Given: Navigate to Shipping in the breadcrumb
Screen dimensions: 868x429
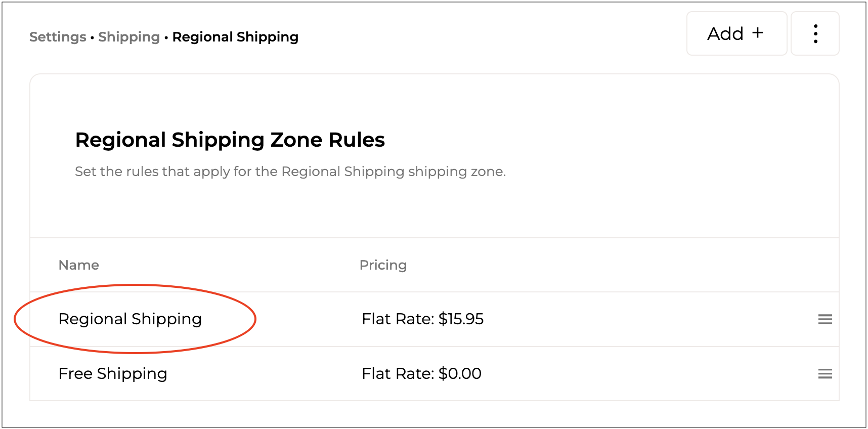Looking at the screenshot, I should [x=129, y=37].
